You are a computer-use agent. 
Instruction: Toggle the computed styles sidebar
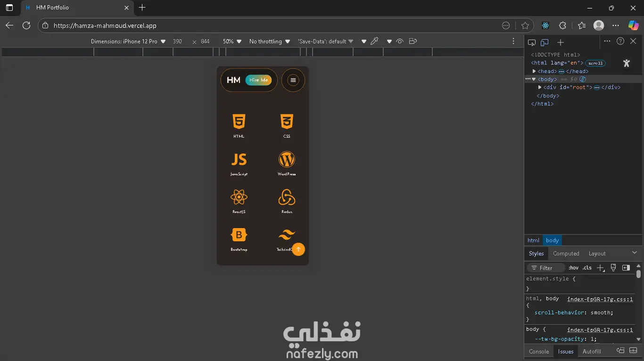point(626,268)
